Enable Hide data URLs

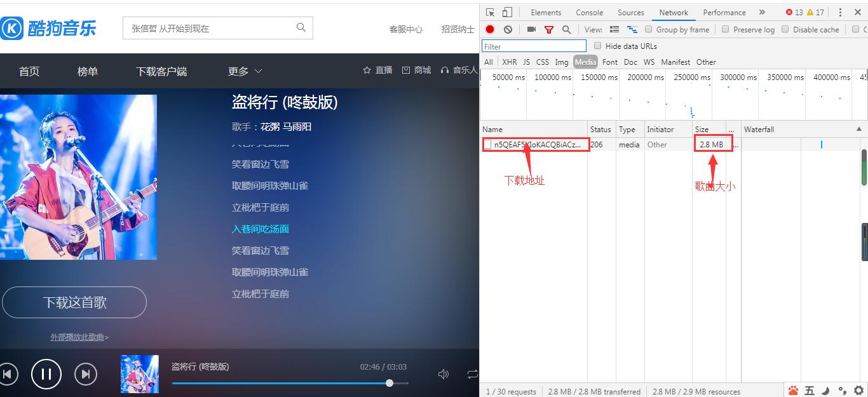coord(597,45)
